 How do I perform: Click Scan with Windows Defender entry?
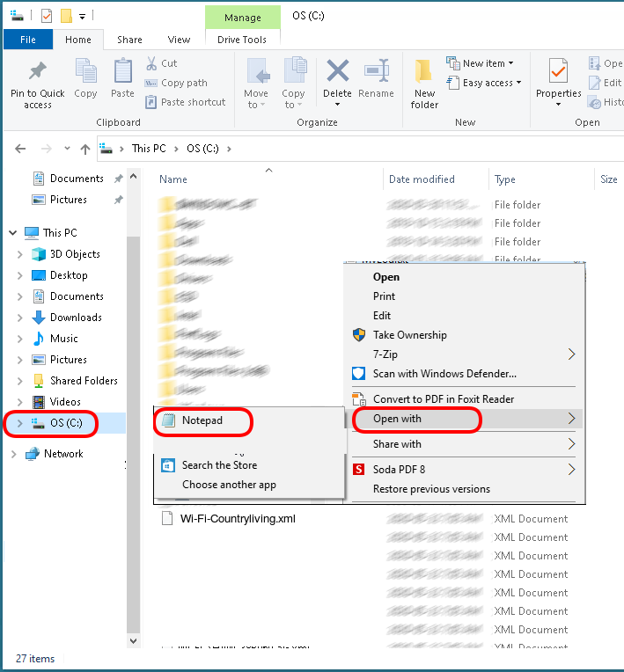[x=464, y=374]
